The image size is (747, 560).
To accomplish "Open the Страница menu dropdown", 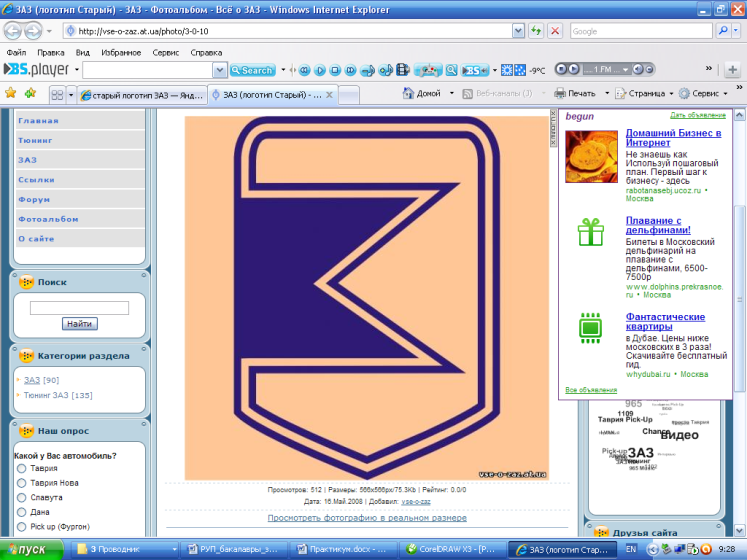I will click(x=671, y=93).
